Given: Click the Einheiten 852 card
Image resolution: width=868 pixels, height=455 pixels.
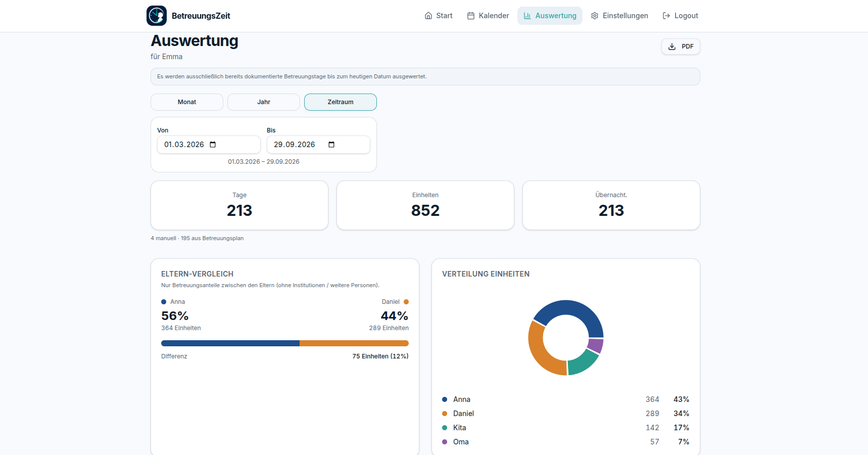Looking at the screenshot, I should click(x=425, y=205).
